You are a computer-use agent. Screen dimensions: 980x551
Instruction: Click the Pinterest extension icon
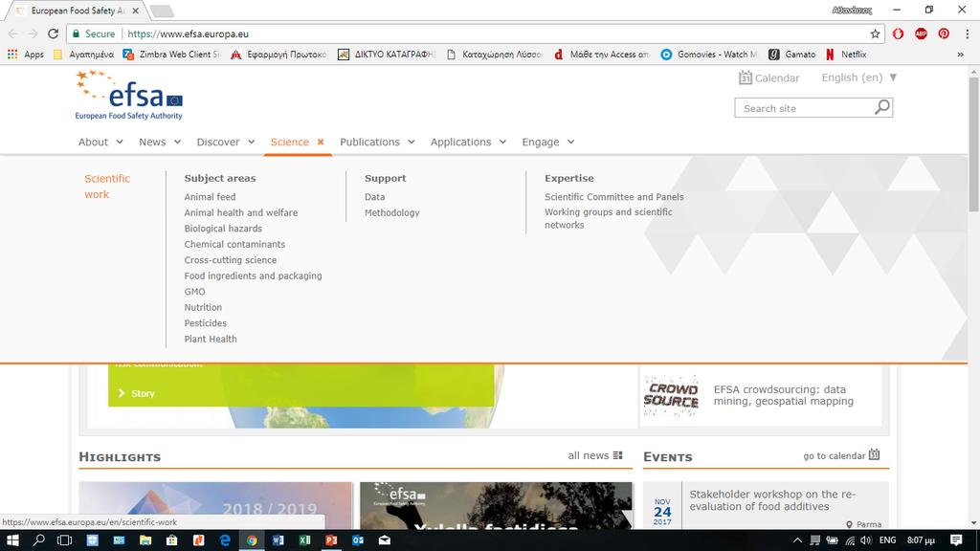944,33
